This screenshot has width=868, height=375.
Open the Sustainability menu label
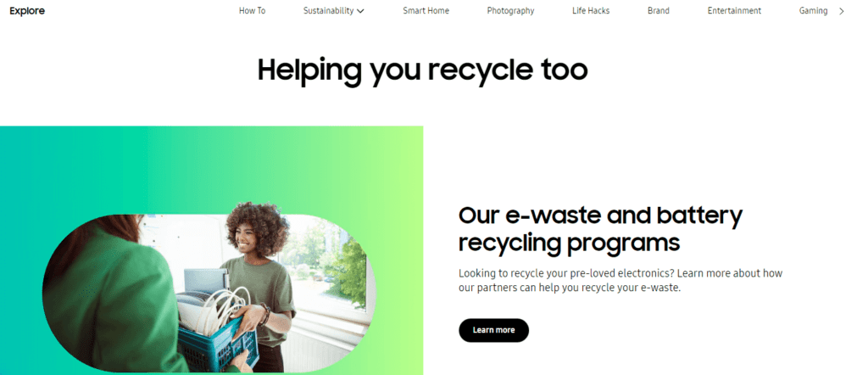coord(328,10)
